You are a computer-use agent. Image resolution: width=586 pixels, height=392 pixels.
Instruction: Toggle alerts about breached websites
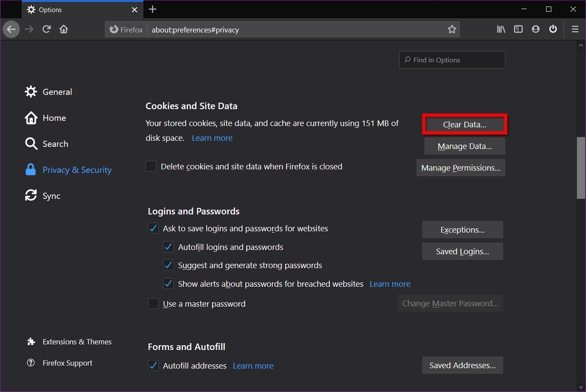tap(169, 284)
